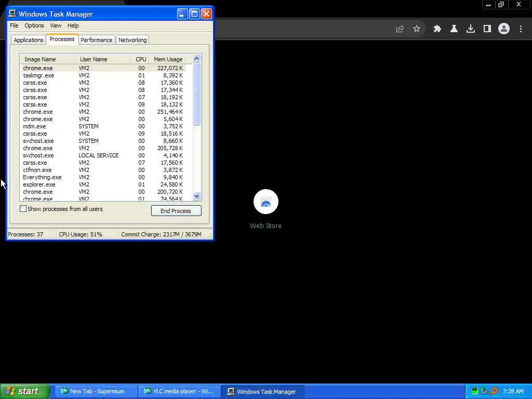The image size is (532, 399).
Task: Click the orange magnifier Everything tray icon
Action: coord(494,391)
